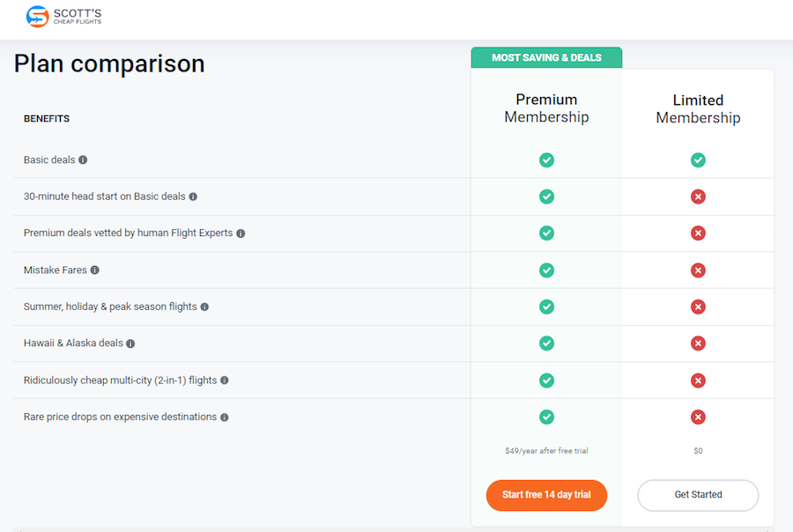793x532 pixels.
Task: Click info icon next to Premium deals vetted
Action: point(241,233)
